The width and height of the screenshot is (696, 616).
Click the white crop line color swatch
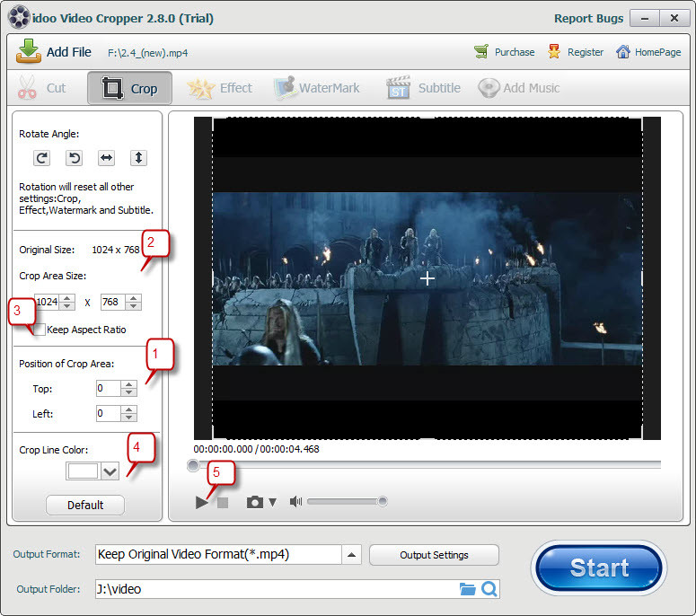click(83, 471)
